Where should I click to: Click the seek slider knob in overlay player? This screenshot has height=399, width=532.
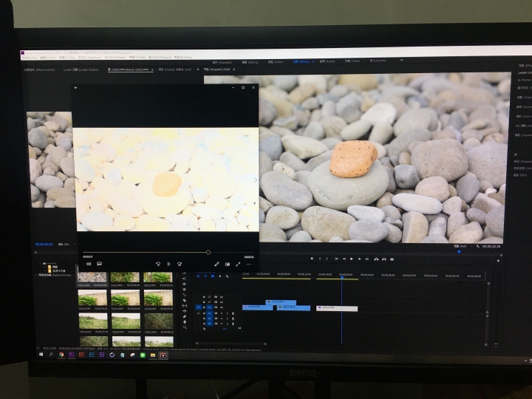208,253
